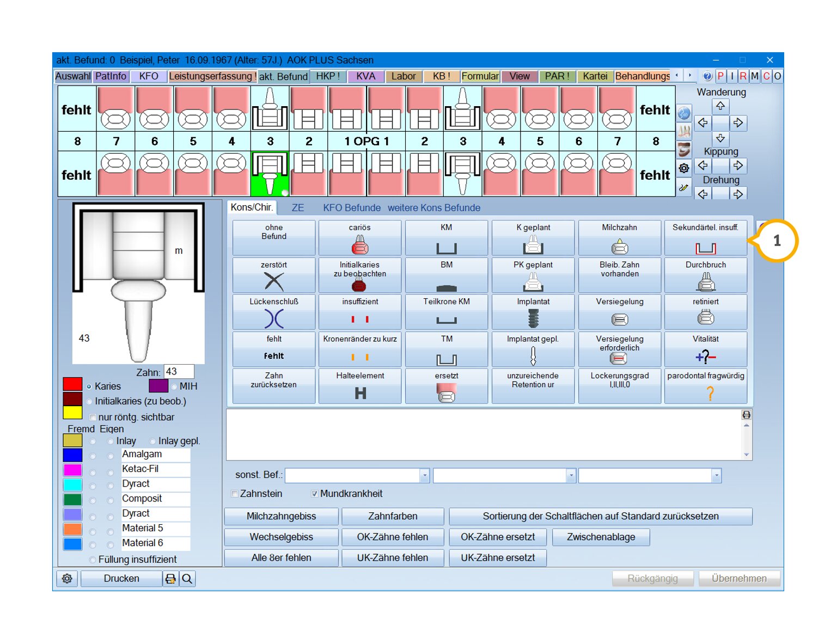Click the Drucken button
Screen dimensions: 837x644
[121, 579]
